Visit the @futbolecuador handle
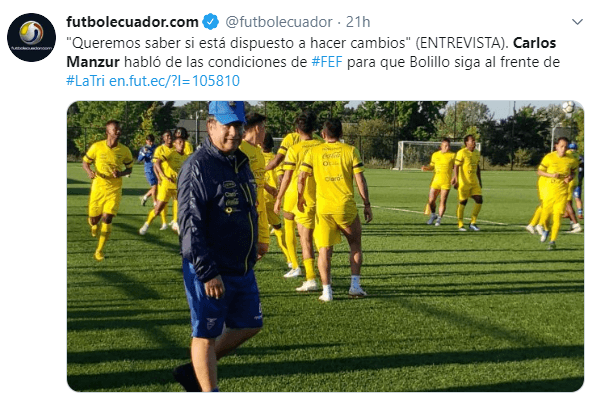 (279, 22)
